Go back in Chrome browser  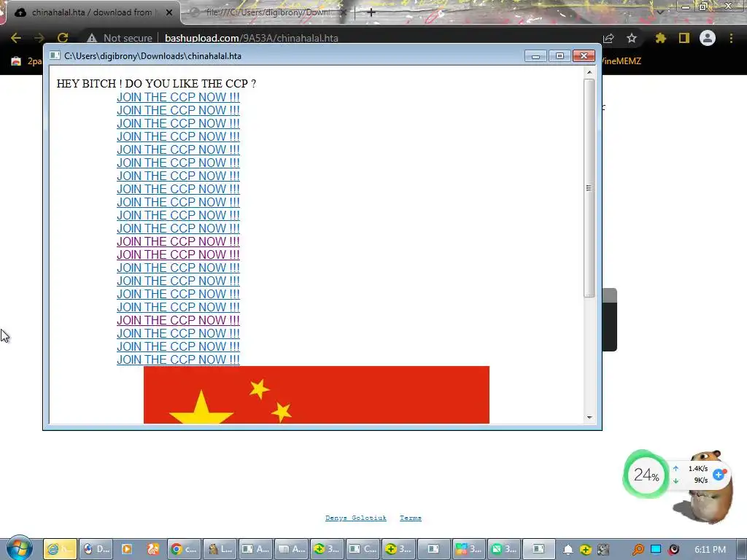pyautogui.click(x=16, y=38)
